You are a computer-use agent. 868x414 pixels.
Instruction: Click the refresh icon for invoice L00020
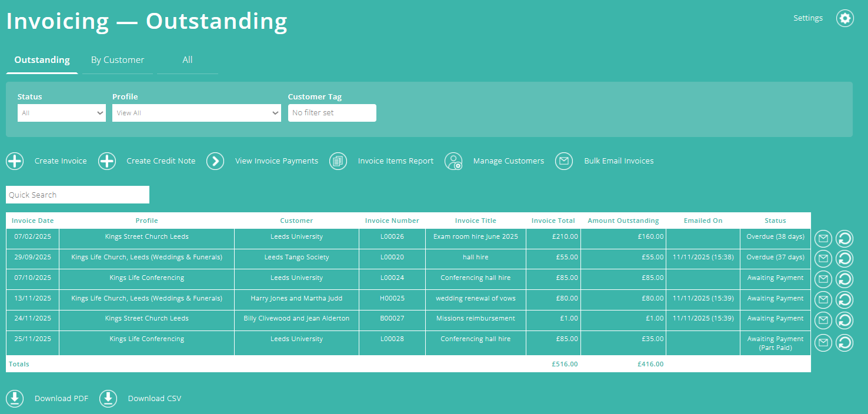[x=844, y=259]
